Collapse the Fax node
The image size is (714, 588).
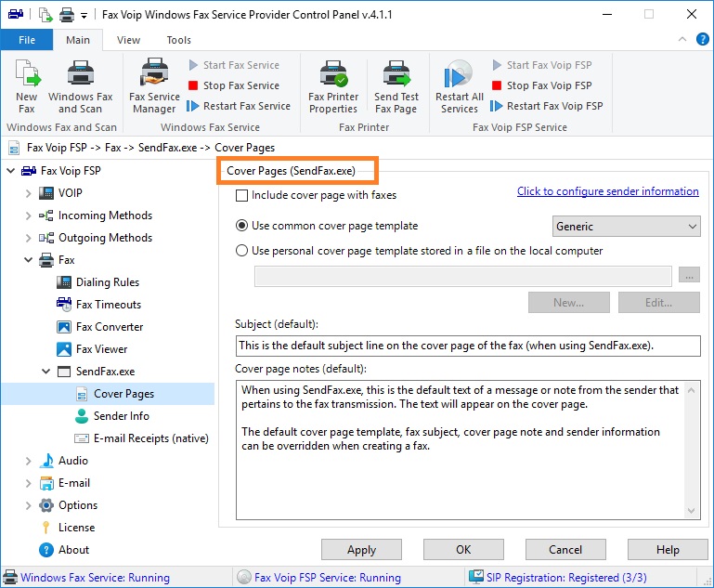(28, 260)
